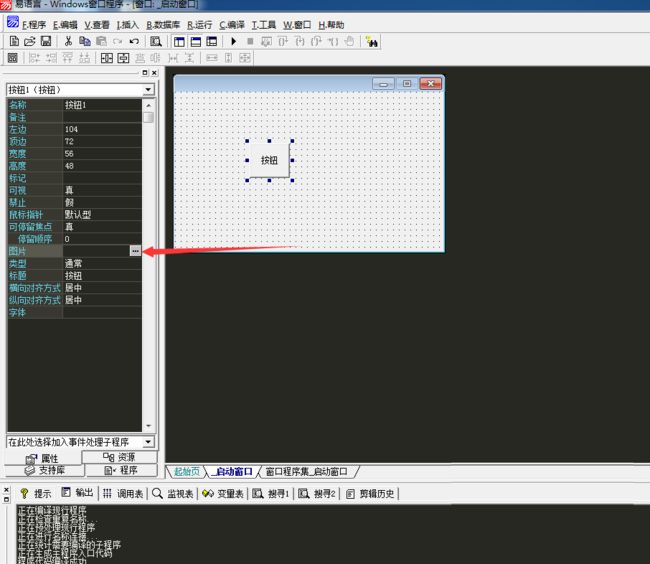Image resolution: width=650 pixels, height=564 pixels.
Task: Switch to the 程序 panel tab
Action: tap(121, 470)
